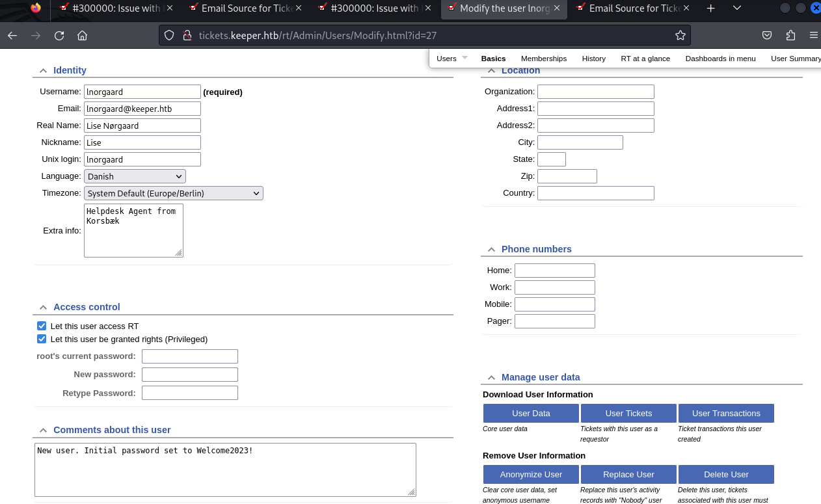
Task: Go back with the browser back arrow
Action: [x=12, y=36]
